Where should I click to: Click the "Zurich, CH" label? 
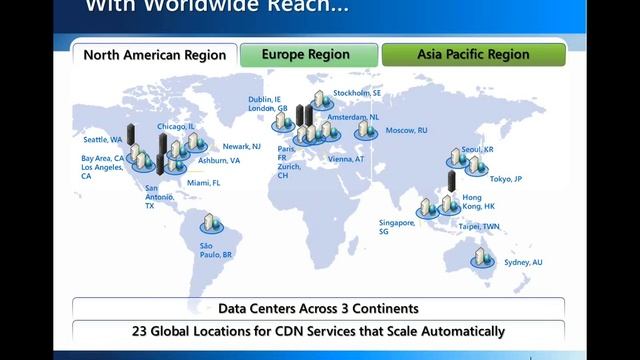coord(289,171)
